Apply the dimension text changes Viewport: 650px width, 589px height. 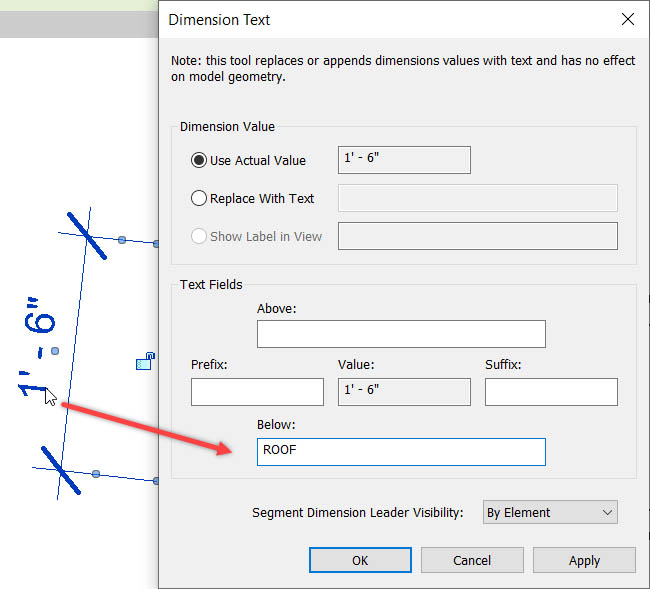click(584, 560)
